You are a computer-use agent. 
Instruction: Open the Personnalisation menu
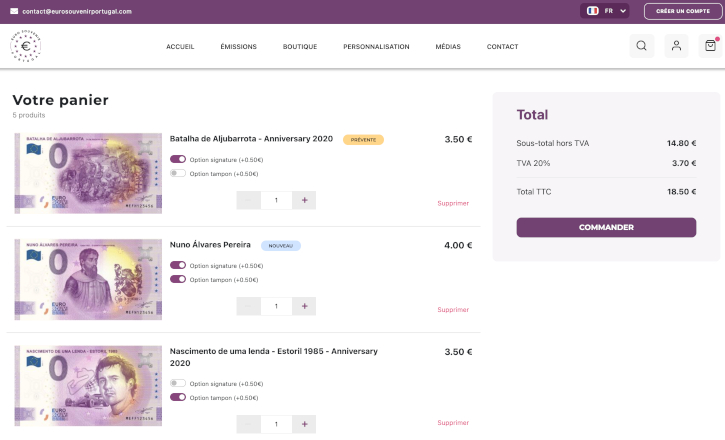(x=376, y=47)
